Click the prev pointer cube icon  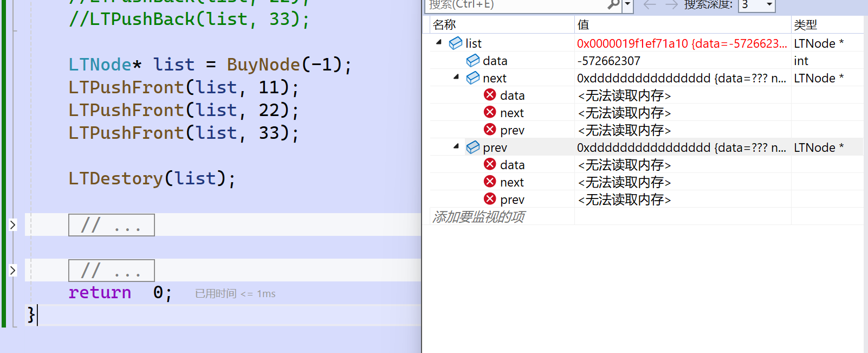[x=473, y=147]
